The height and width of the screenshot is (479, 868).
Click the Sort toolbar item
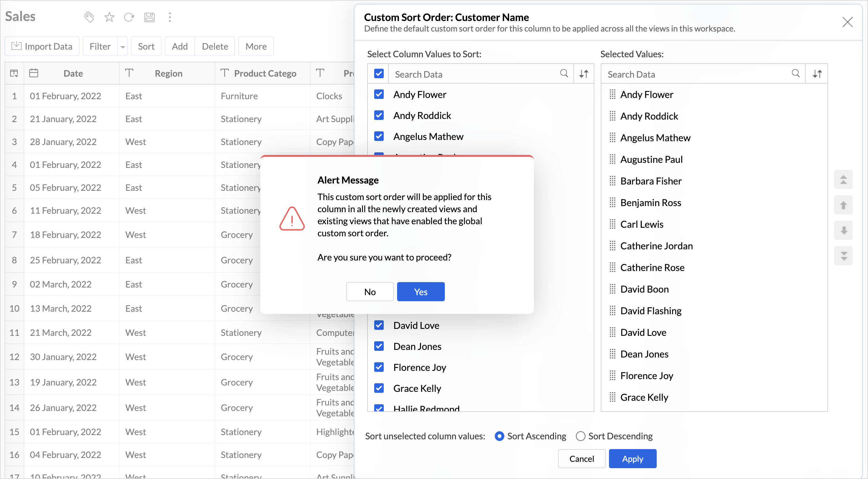coord(146,46)
